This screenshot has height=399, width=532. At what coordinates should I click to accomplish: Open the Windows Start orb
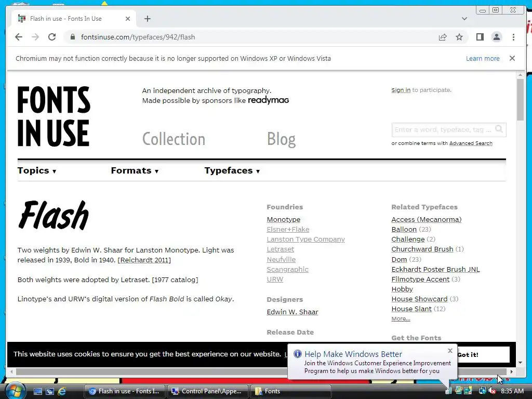pyautogui.click(x=15, y=391)
